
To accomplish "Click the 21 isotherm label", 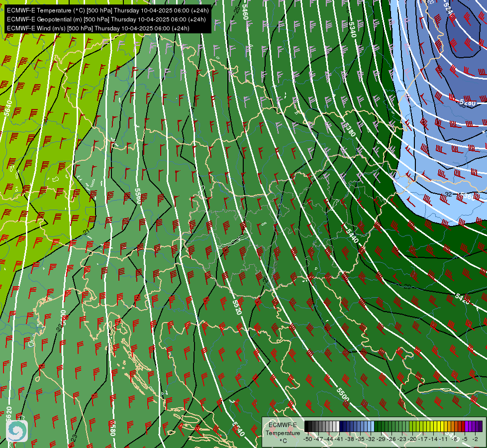I will (87, 231).
